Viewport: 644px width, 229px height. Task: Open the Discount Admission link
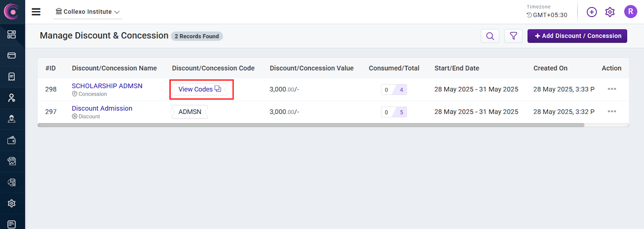point(102,108)
